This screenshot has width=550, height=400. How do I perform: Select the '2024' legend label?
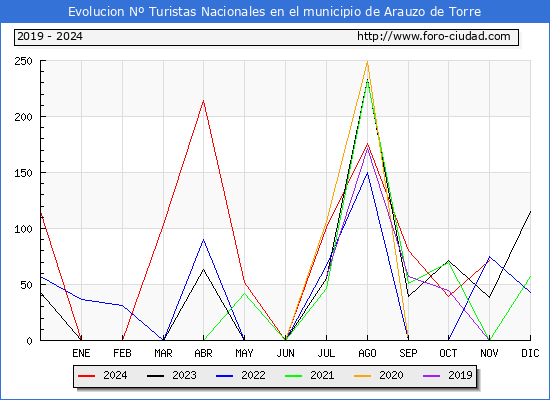coord(115,375)
